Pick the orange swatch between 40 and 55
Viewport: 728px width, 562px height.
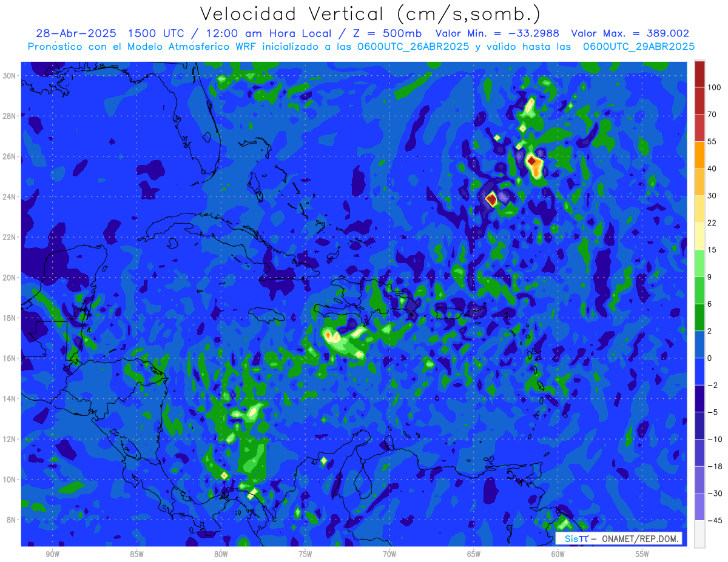coord(700,155)
